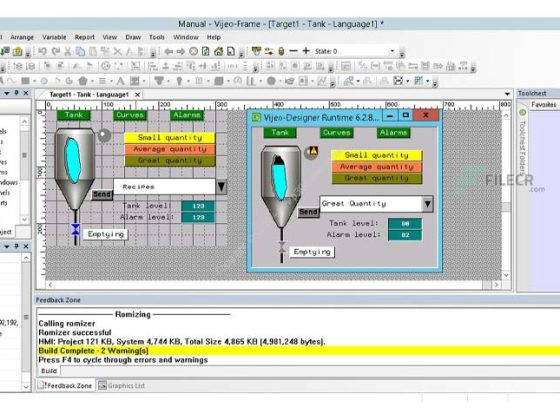This screenshot has height=420, width=560.
Task: Open the Window menu
Action: [x=186, y=37]
